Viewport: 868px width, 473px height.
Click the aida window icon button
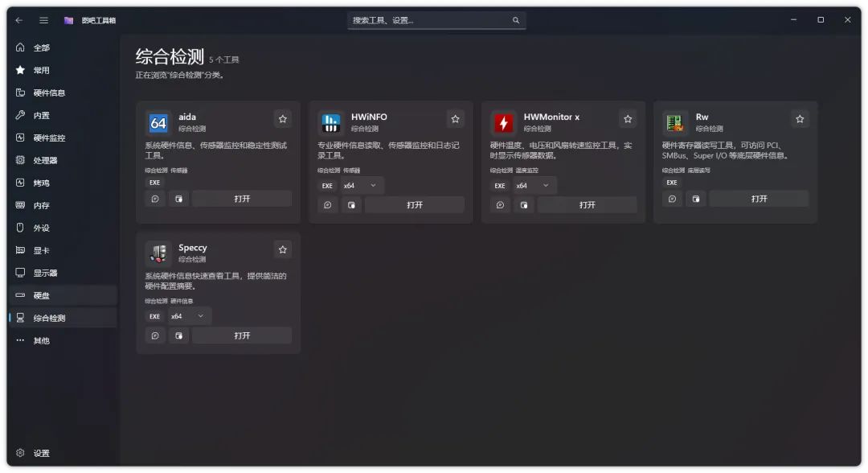click(178, 199)
